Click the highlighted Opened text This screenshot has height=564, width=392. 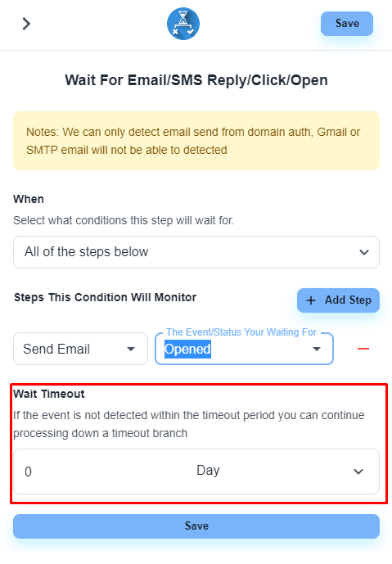(187, 349)
